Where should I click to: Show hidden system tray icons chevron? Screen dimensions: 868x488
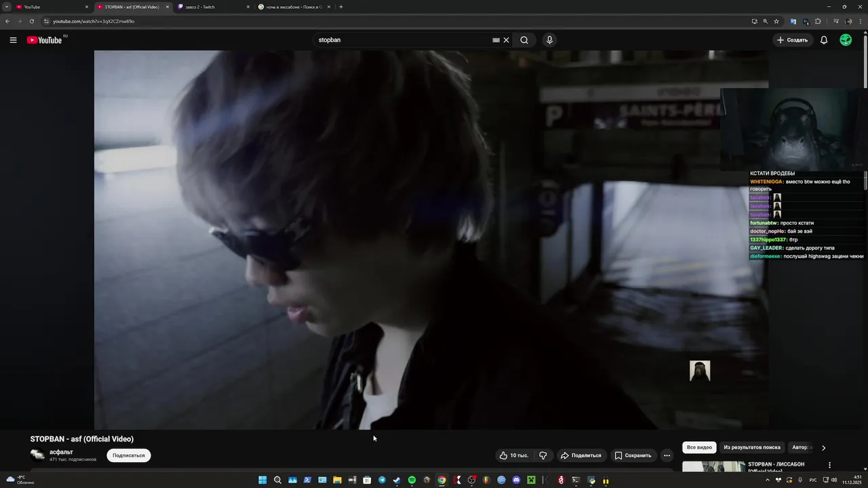(768, 480)
